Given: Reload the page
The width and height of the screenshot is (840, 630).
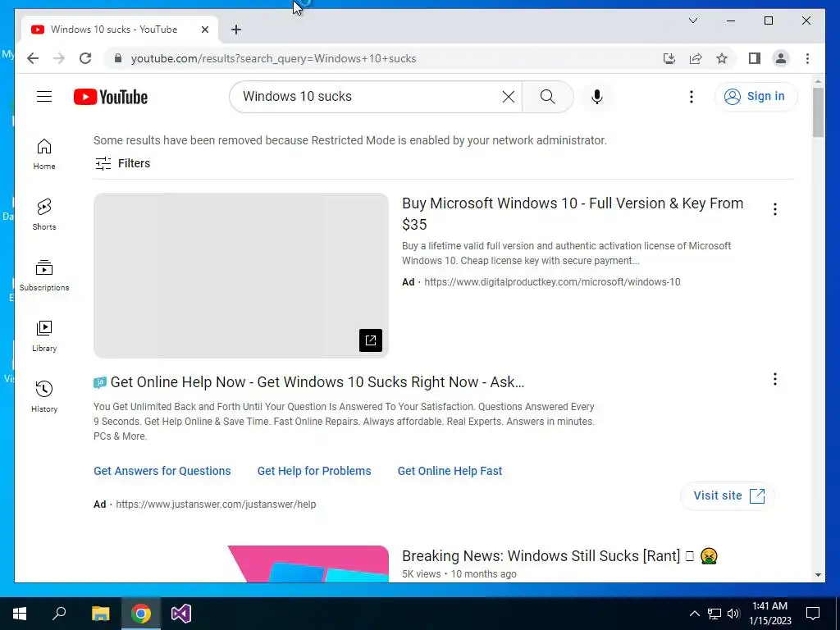Looking at the screenshot, I should [x=85, y=58].
